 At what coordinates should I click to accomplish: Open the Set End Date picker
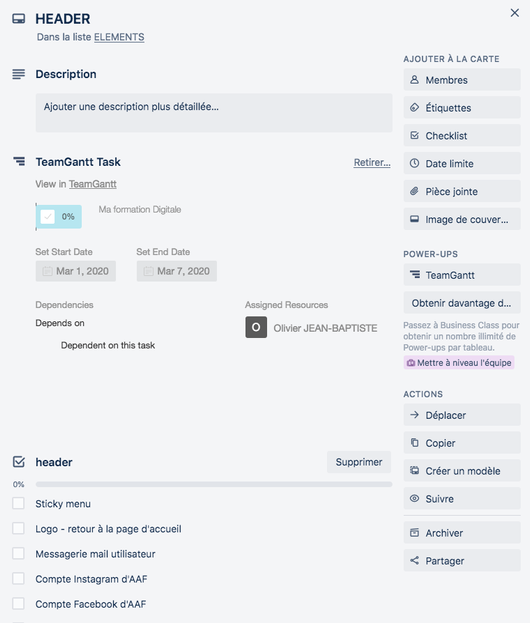pos(176,271)
